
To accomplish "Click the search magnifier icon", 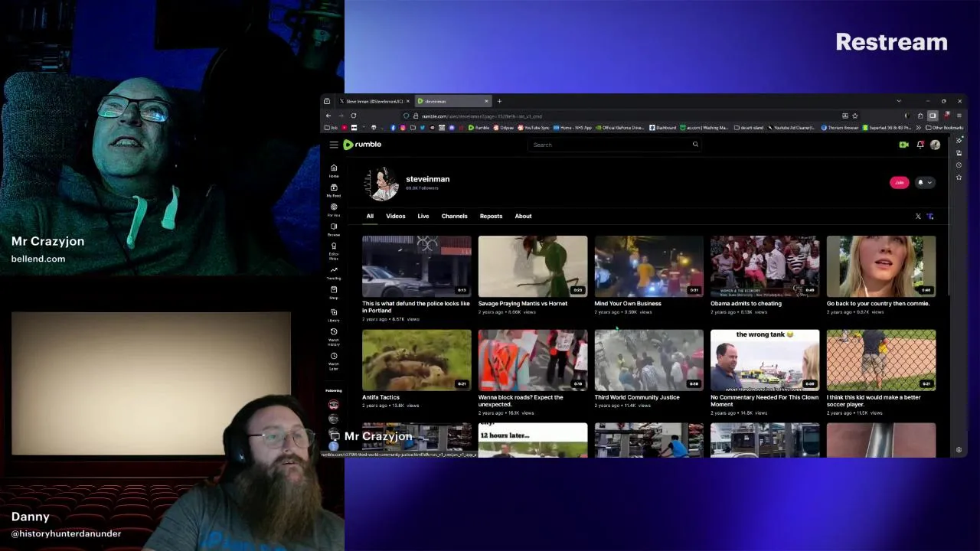I will tap(695, 145).
